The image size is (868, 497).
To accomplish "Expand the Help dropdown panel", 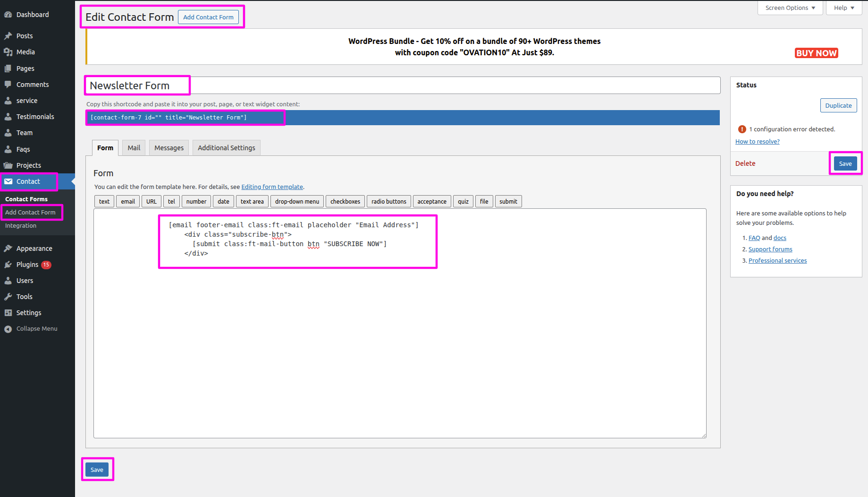I will point(843,8).
